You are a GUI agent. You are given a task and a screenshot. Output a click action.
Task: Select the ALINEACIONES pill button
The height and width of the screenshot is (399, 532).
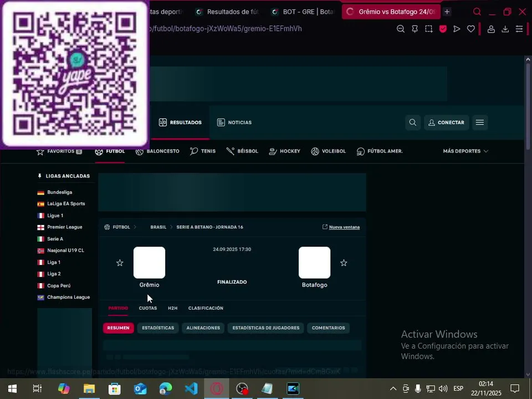click(x=203, y=328)
